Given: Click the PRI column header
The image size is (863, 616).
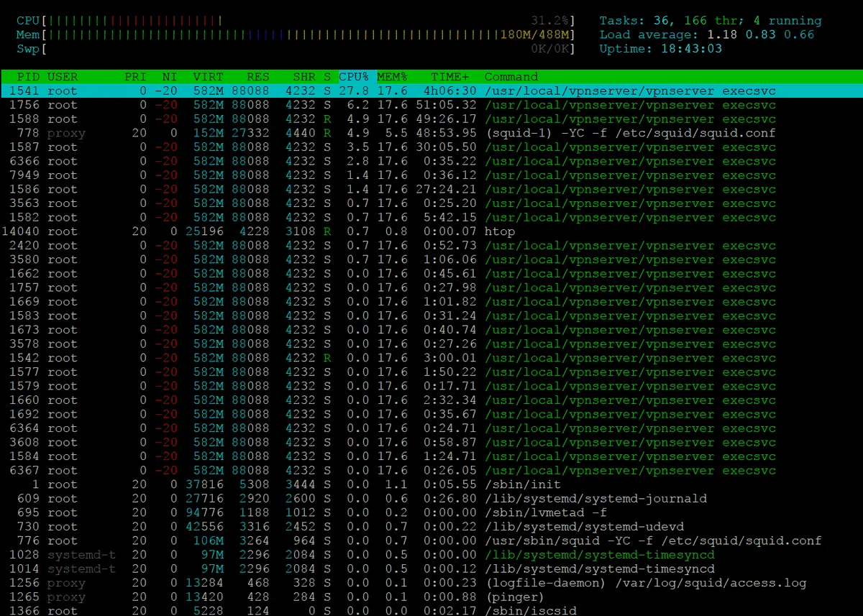Looking at the screenshot, I should (x=135, y=77).
